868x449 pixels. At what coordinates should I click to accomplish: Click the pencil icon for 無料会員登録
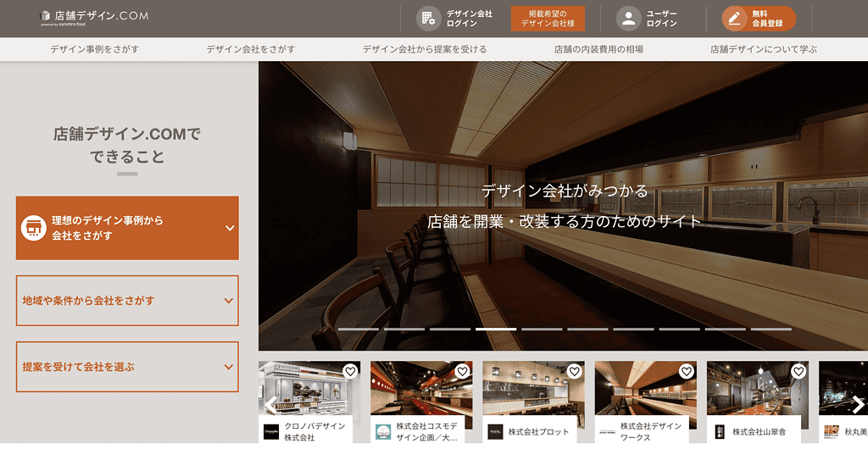[734, 18]
